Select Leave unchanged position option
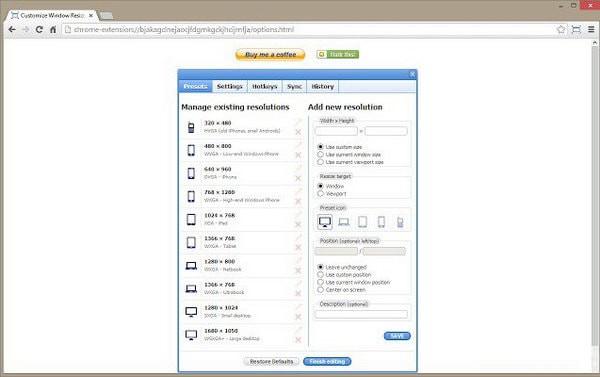600x377 pixels. (320, 267)
